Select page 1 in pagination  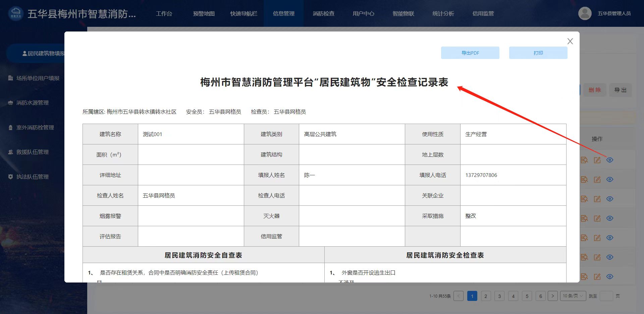click(472, 296)
